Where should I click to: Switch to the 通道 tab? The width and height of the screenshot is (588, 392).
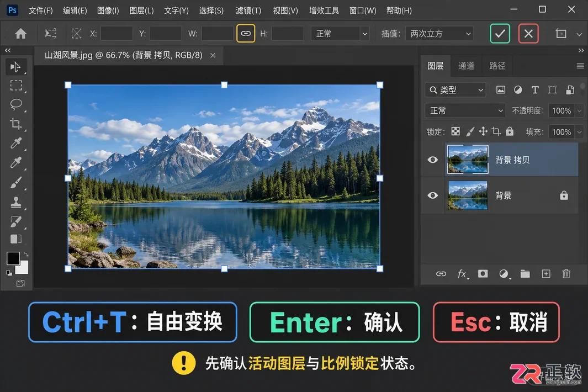click(x=466, y=66)
